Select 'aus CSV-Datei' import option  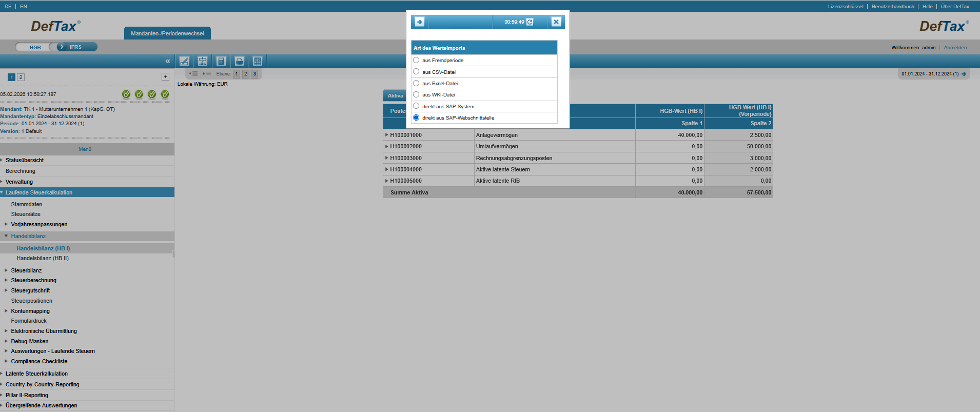pos(416,72)
